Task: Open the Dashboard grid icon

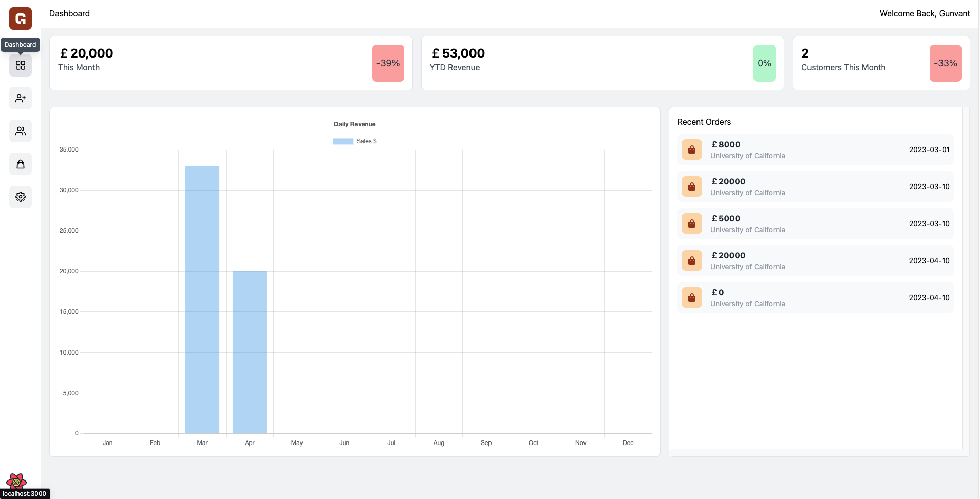Action: (x=21, y=65)
